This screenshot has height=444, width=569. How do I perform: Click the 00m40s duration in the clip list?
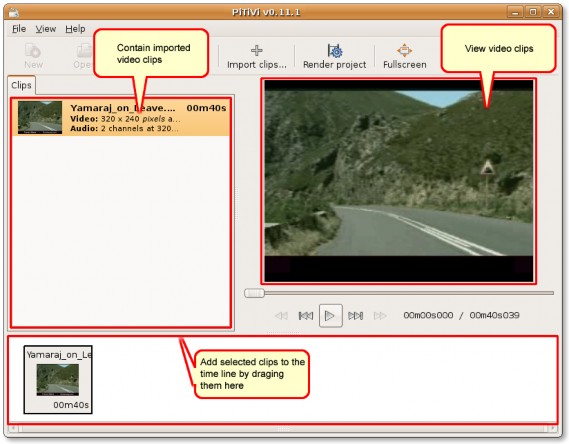click(206, 108)
